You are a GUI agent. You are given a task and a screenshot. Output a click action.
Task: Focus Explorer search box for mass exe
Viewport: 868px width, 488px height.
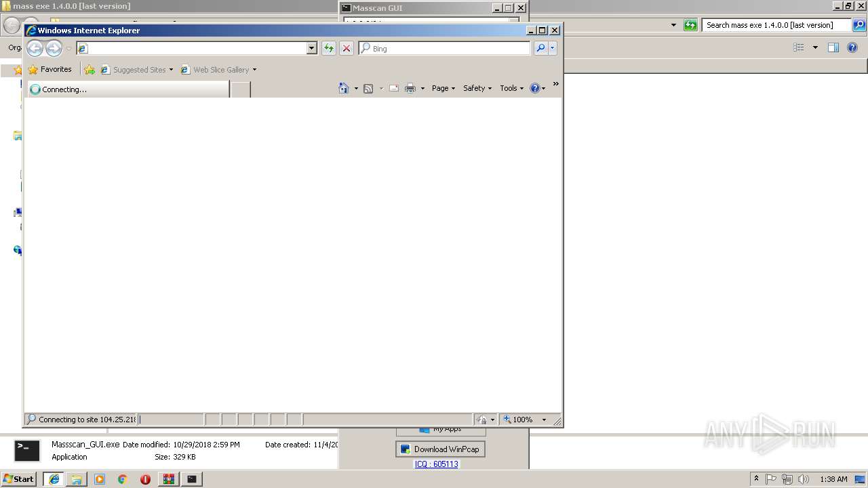coord(776,25)
